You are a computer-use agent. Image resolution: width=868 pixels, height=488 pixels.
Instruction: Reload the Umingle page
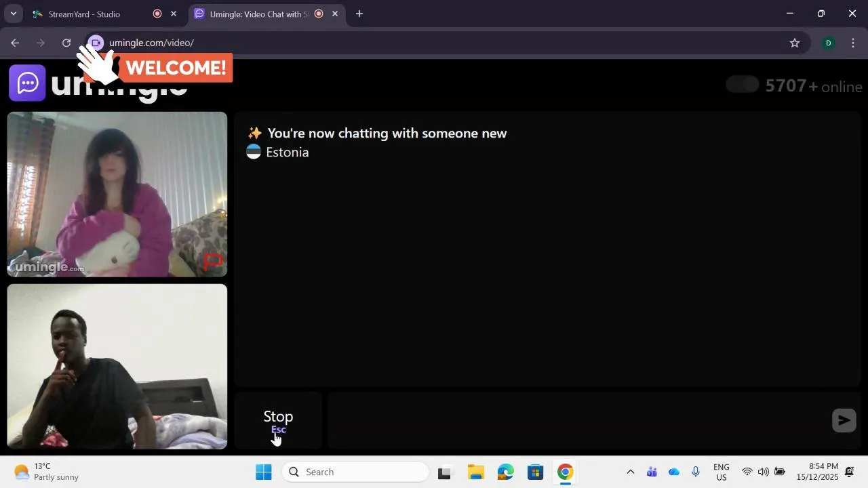pos(66,43)
